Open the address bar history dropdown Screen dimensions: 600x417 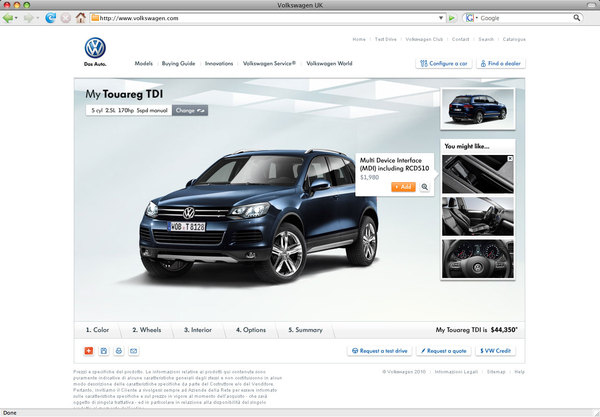[x=440, y=18]
